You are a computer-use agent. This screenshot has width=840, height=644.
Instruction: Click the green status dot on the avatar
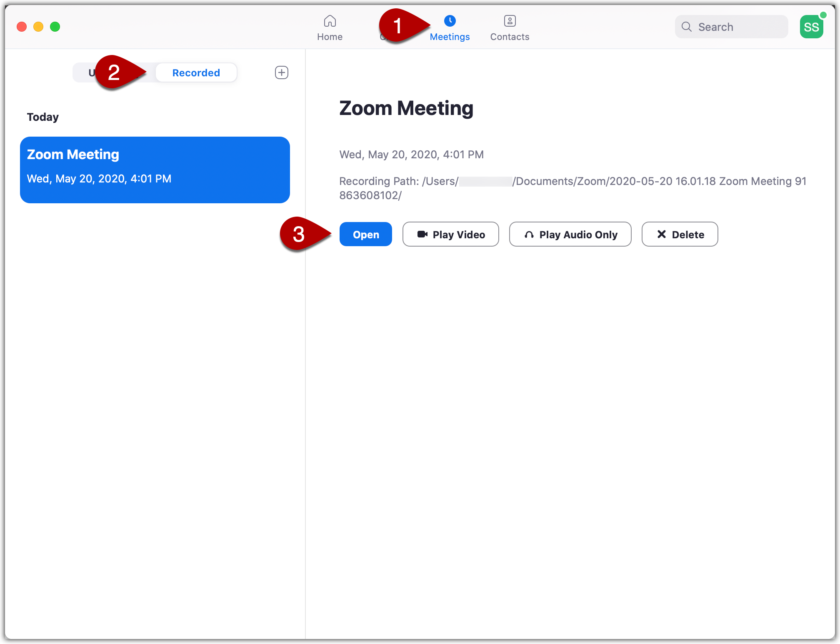point(823,15)
